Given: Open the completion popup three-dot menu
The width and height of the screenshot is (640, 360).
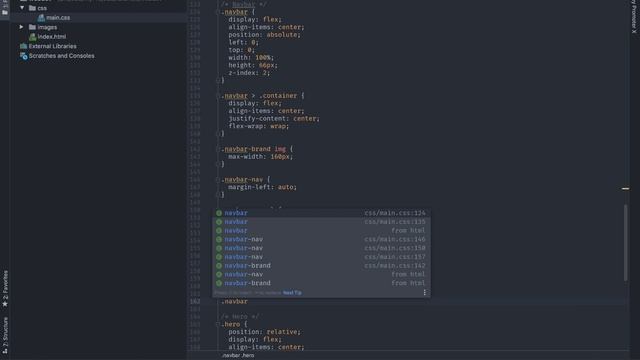Looking at the screenshot, I should pos(424,292).
